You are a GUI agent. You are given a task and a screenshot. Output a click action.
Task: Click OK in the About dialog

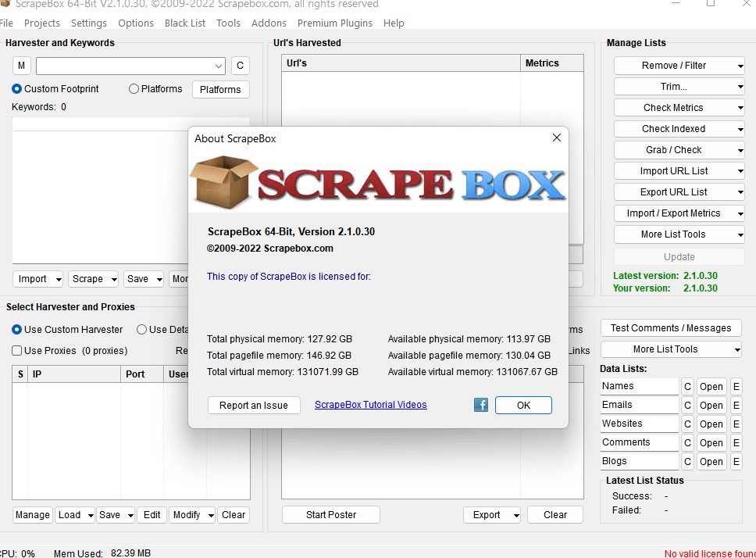click(x=523, y=405)
